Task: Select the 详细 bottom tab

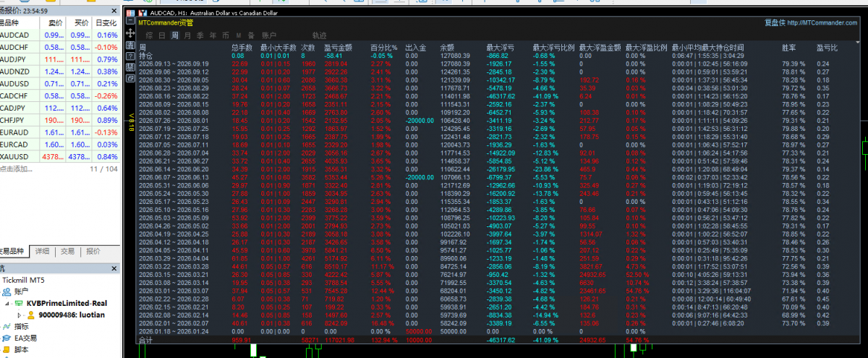Action: pos(42,252)
